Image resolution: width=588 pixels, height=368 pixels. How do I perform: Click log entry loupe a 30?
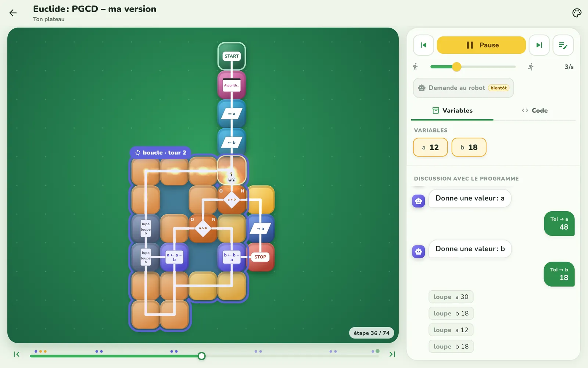pyautogui.click(x=451, y=297)
